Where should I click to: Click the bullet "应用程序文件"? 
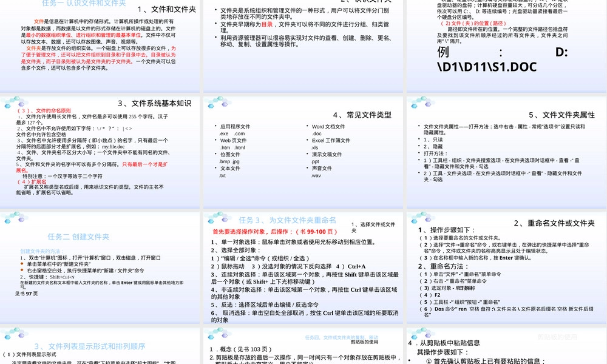coord(235,127)
